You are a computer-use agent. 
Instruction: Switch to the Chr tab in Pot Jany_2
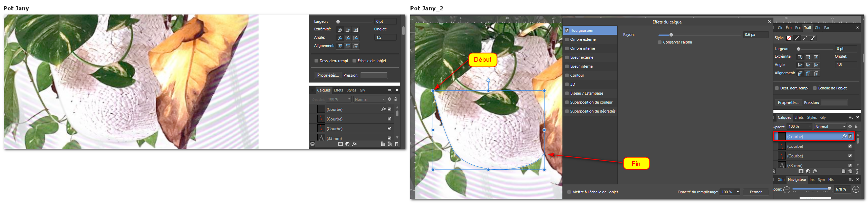pyautogui.click(x=818, y=28)
